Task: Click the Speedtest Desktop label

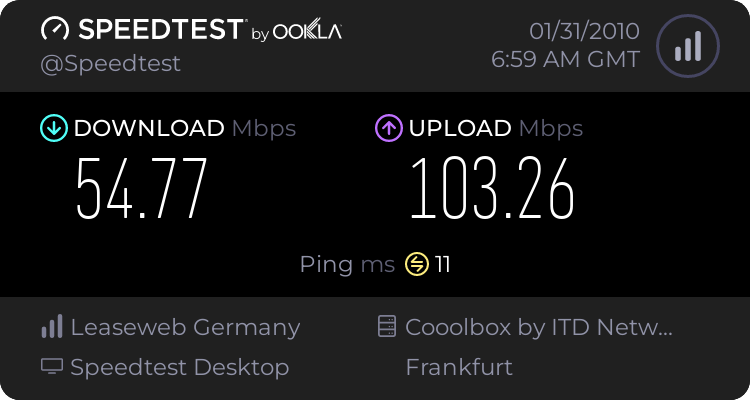Action: click(x=180, y=368)
